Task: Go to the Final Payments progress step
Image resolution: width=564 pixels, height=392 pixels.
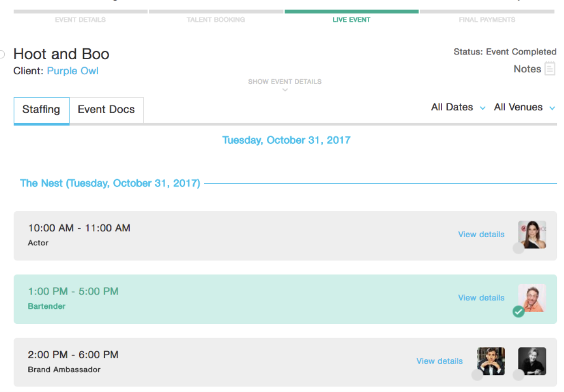Action: [x=487, y=19]
